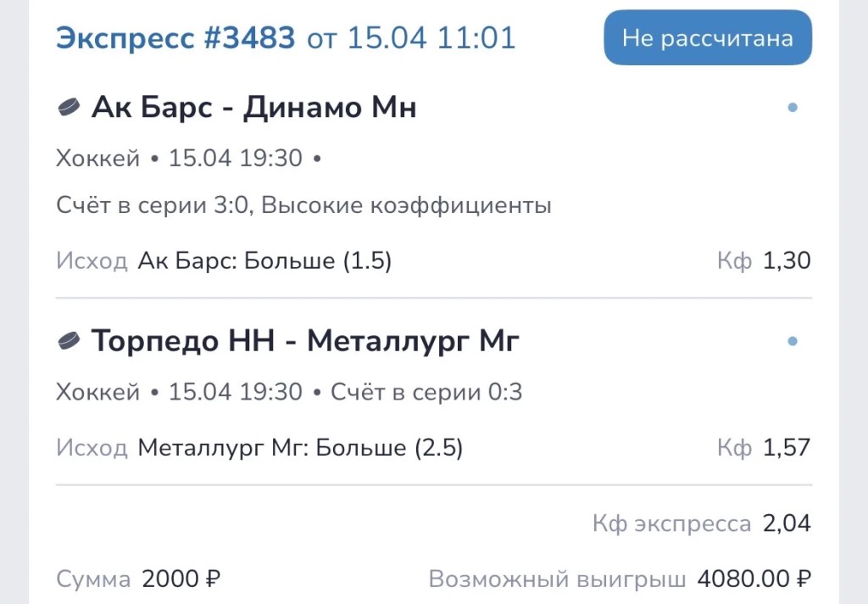The image size is (868, 604).
Task: Click the bet date "от 15.04 11:01"
Action: [411, 38]
